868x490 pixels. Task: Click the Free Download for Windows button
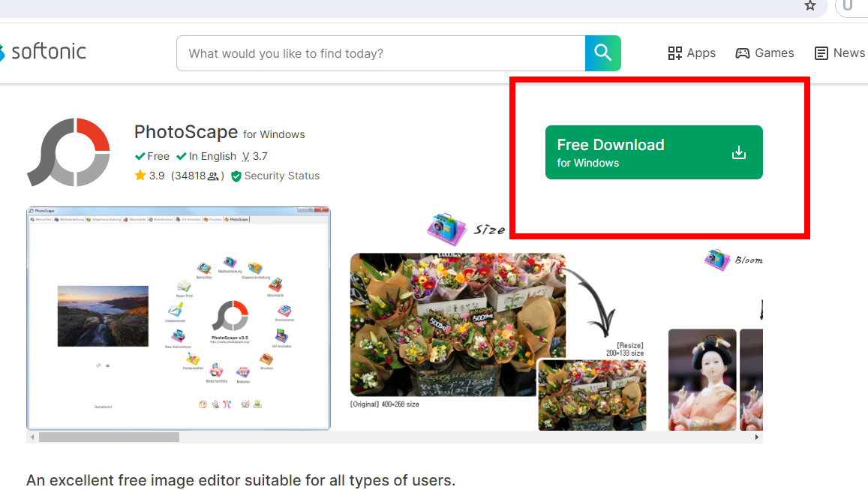click(653, 152)
